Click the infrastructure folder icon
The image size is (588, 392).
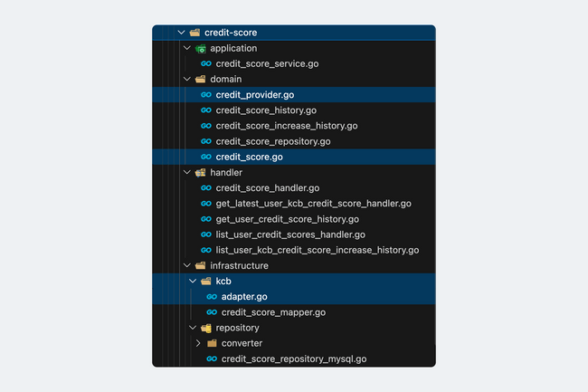point(201,265)
